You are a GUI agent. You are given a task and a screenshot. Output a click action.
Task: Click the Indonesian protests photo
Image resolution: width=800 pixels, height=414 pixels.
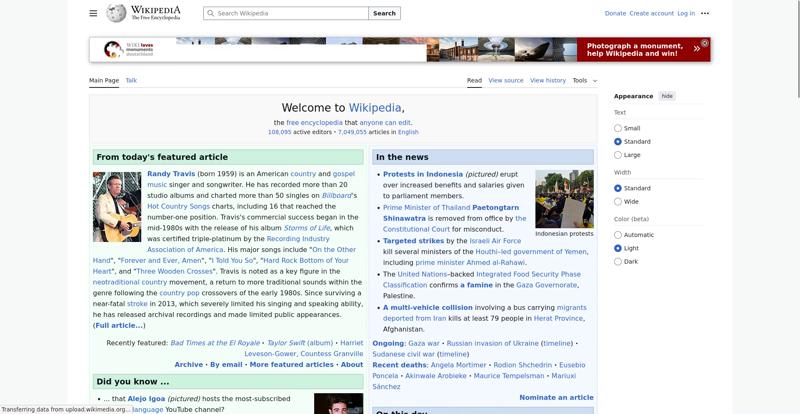[x=564, y=199]
